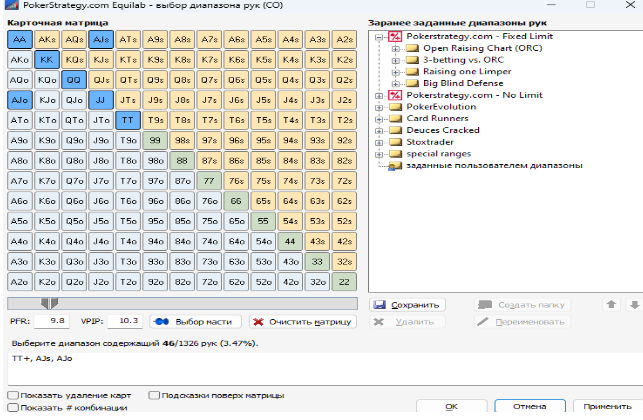Viewport: 643px width, 420px height.
Task: Select 'Big Blind Defense' tree item
Action: click(463, 83)
